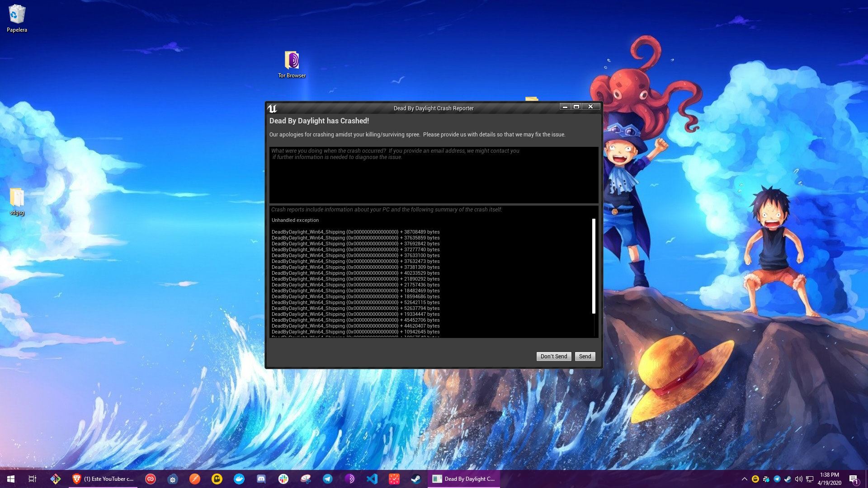Open Discord from the taskbar

261,479
